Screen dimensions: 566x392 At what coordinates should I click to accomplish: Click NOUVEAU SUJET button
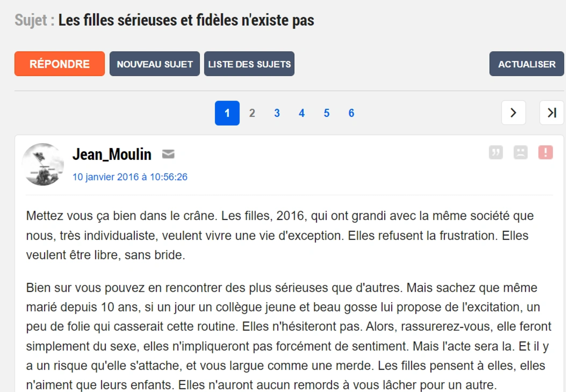click(155, 64)
